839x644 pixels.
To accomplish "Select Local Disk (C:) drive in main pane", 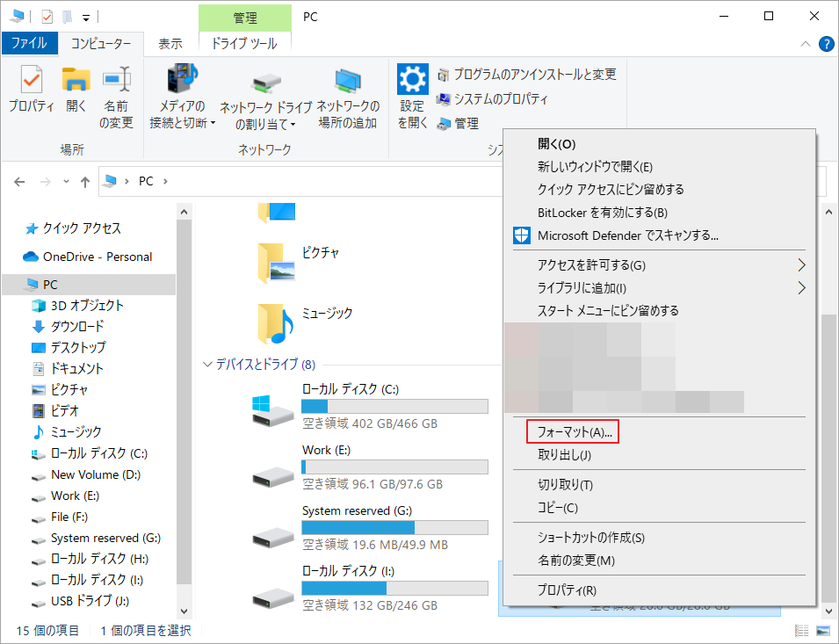I will (x=370, y=407).
